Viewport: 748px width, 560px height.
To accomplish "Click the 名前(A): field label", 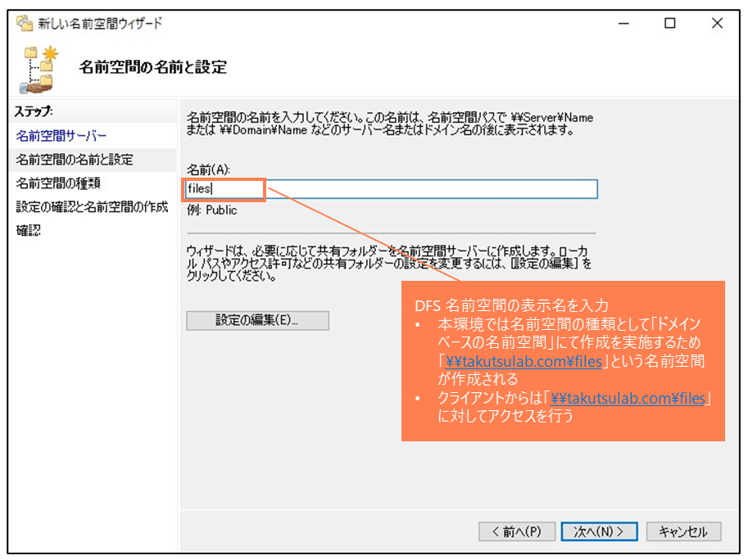I will click(x=208, y=169).
